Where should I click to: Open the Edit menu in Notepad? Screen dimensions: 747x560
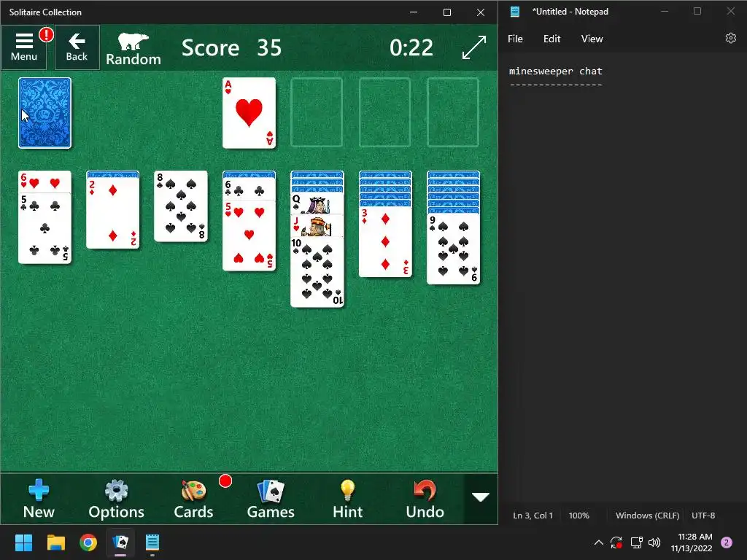pos(551,39)
